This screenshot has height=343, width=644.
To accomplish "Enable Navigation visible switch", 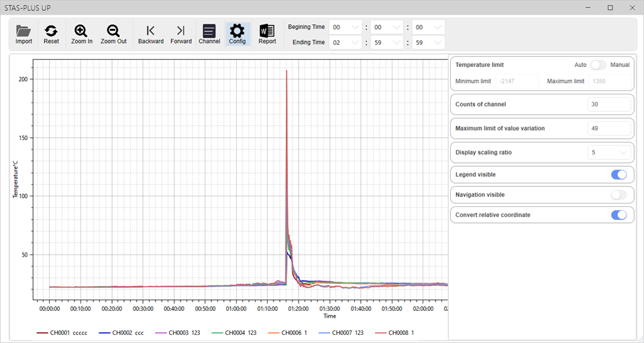I will click(619, 194).
